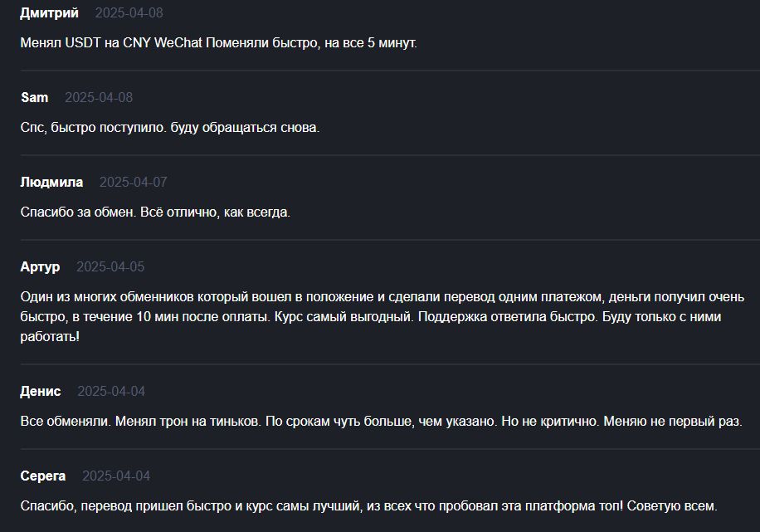
Task: Click Денис's review about трон на тиньков
Action: coord(382,422)
